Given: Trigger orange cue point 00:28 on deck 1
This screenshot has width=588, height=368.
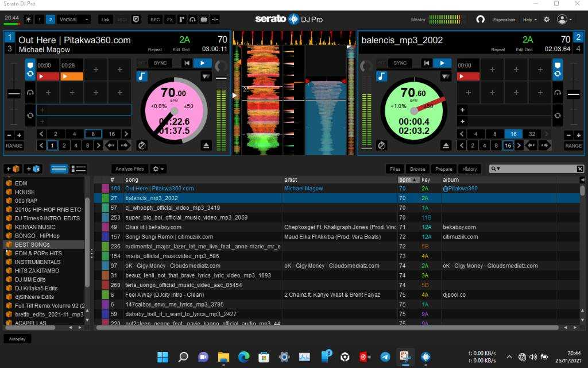Looking at the screenshot, I should click(x=72, y=76).
